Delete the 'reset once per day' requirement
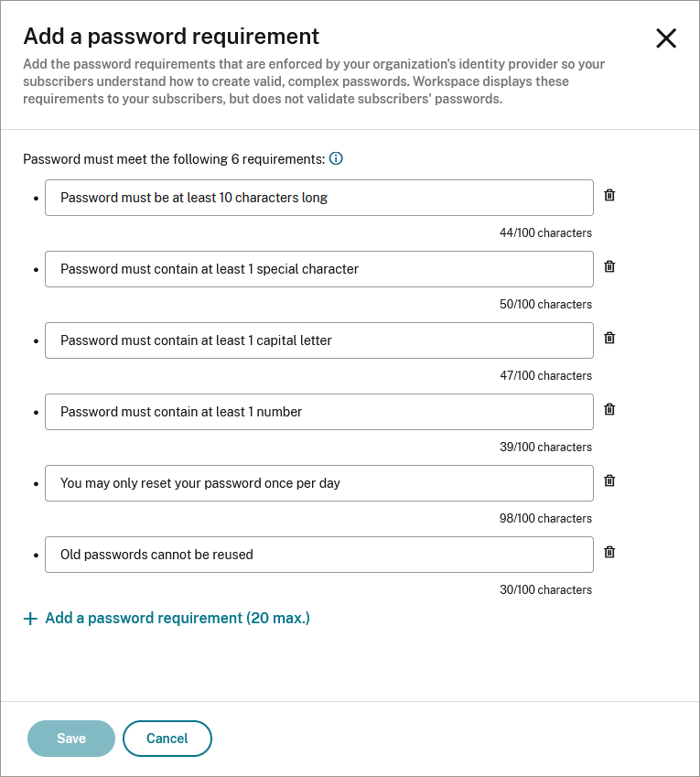Image resolution: width=700 pixels, height=777 pixels. click(x=609, y=480)
